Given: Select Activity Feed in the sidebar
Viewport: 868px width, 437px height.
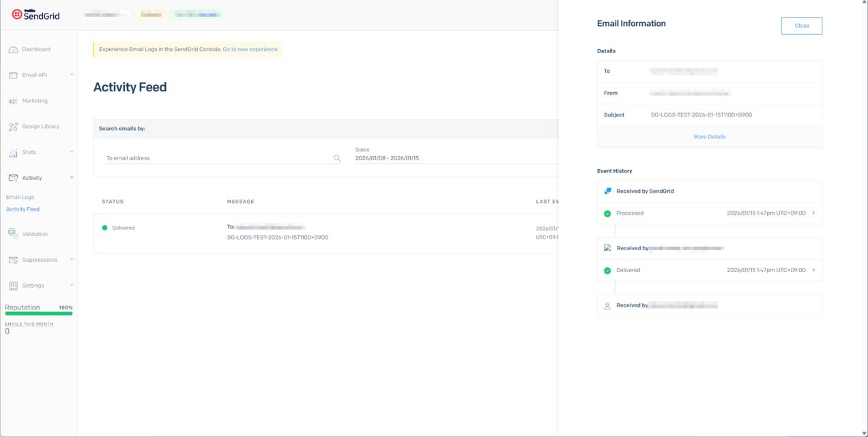Looking at the screenshot, I should point(23,209).
